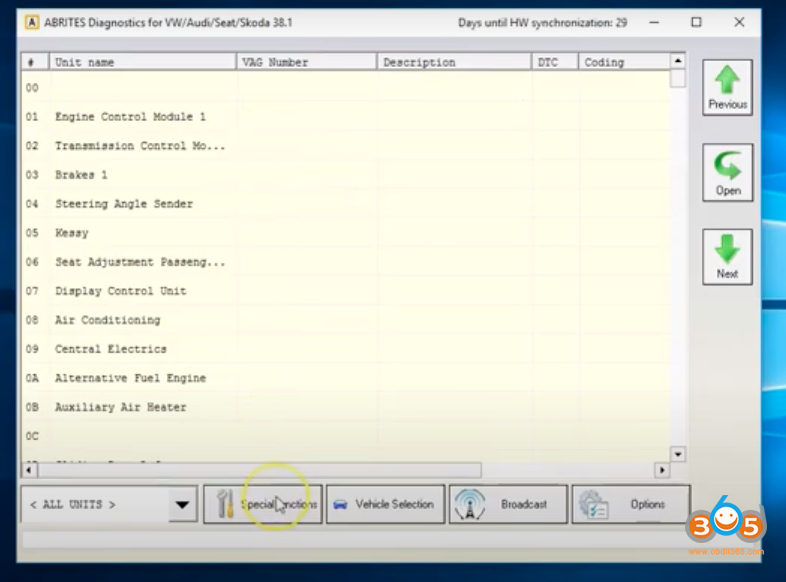The height and width of the screenshot is (582, 786).
Task: Click the DTC column header
Action: pos(555,62)
